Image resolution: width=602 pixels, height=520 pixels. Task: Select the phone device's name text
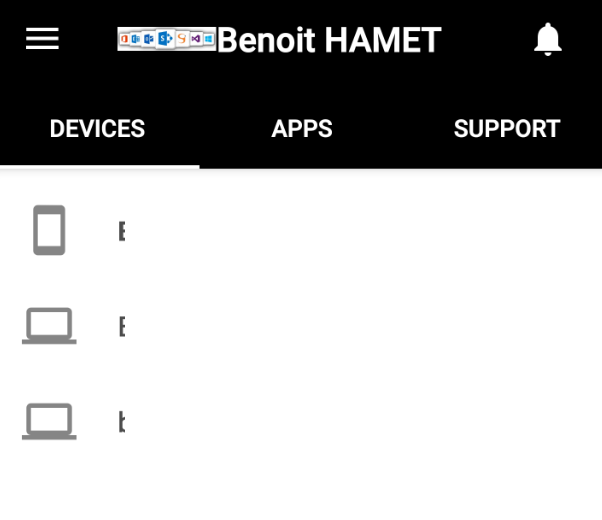point(121,231)
